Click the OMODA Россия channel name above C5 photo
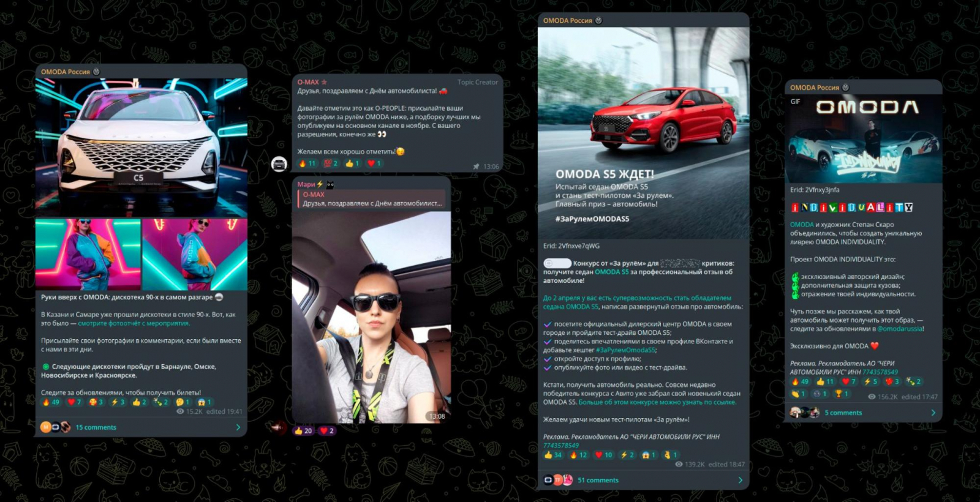This screenshot has height=502, width=980. 66,72
